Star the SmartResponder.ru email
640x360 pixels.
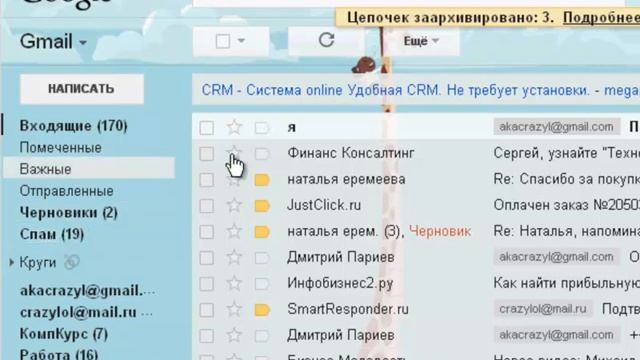(x=234, y=309)
